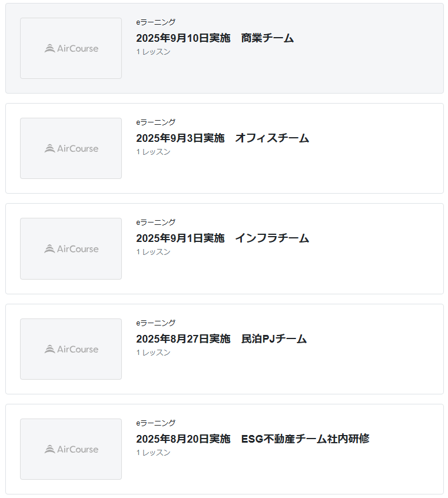Open the 2025年9月1日実施 インフラチーム course title

tap(222, 238)
